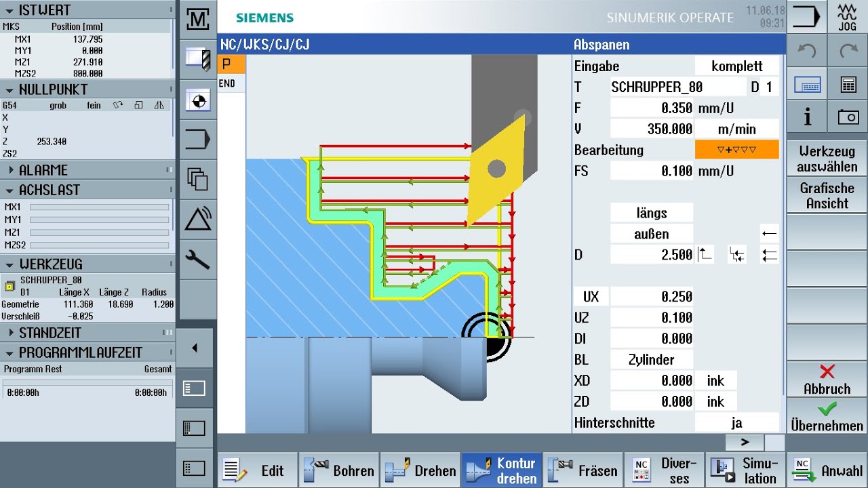Viewport: 868px width, 488px height.
Task: Open the Fräsen softkey tab
Action: pyautogui.click(x=583, y=470)
